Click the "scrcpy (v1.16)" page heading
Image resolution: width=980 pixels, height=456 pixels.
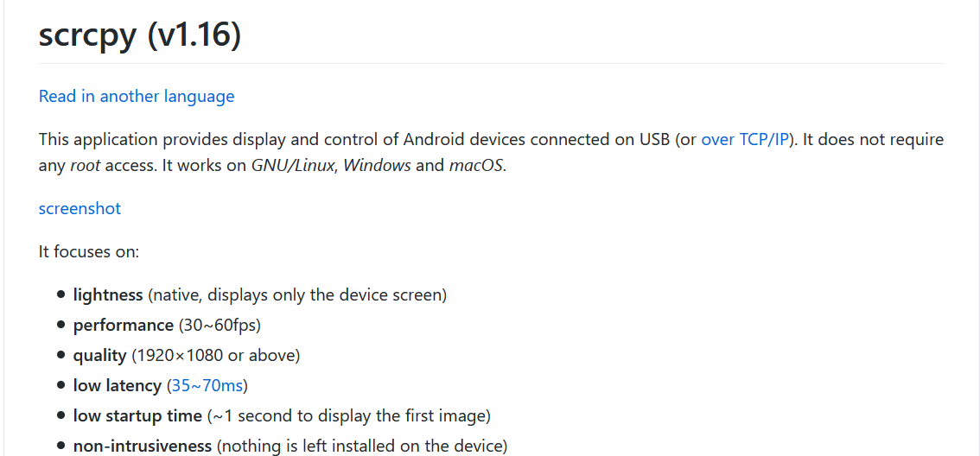pyautogui.click(x=140, y=35)
